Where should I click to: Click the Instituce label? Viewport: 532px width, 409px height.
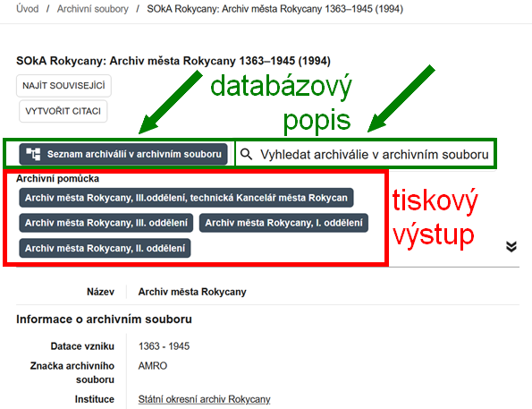(x=95, y=399)
